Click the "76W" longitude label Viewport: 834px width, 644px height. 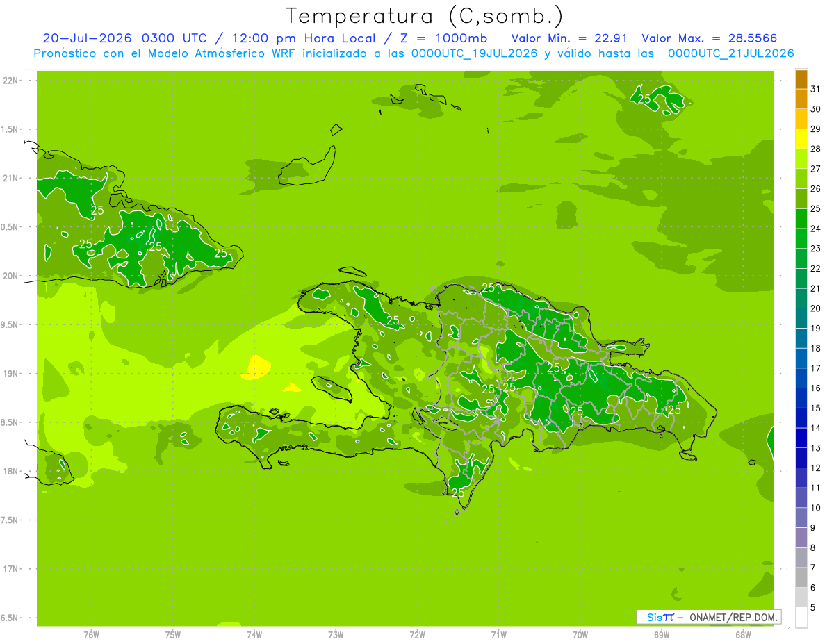(91, 635)
